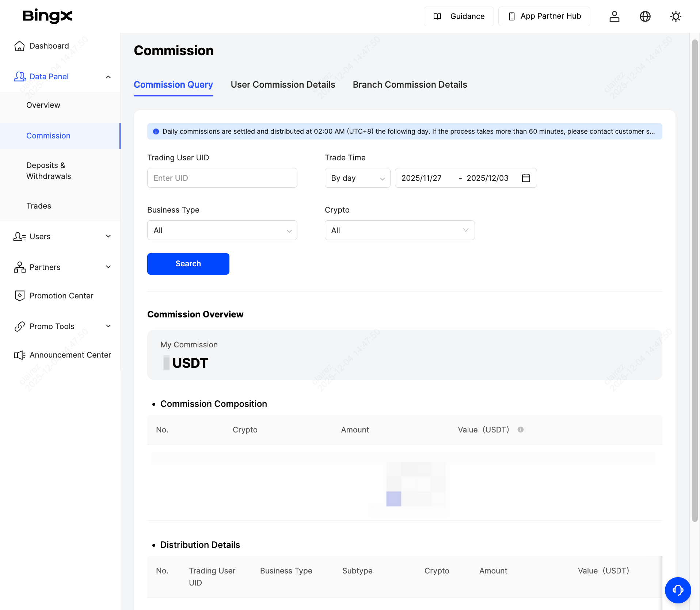Click the Enter UID input field

[222, 178]
